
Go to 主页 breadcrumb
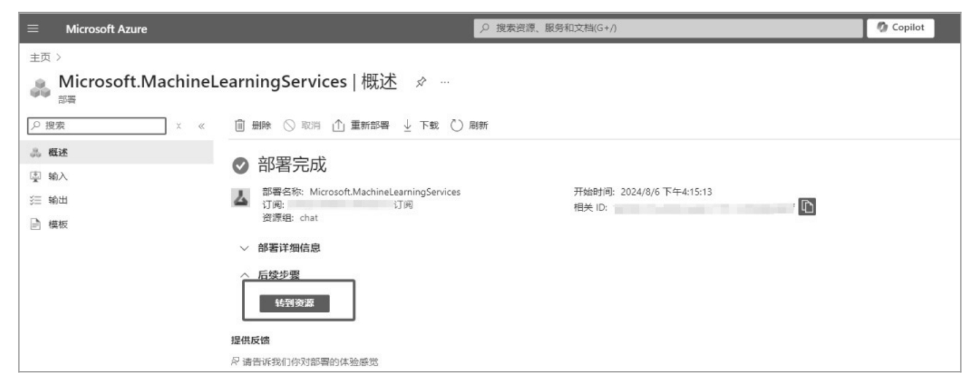click(40, 57)
